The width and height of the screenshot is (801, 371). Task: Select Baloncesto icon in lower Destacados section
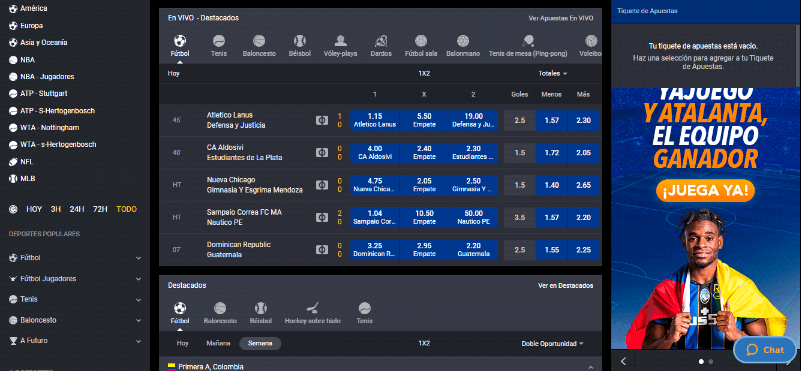pyautogui.click(x=220, y=308)
